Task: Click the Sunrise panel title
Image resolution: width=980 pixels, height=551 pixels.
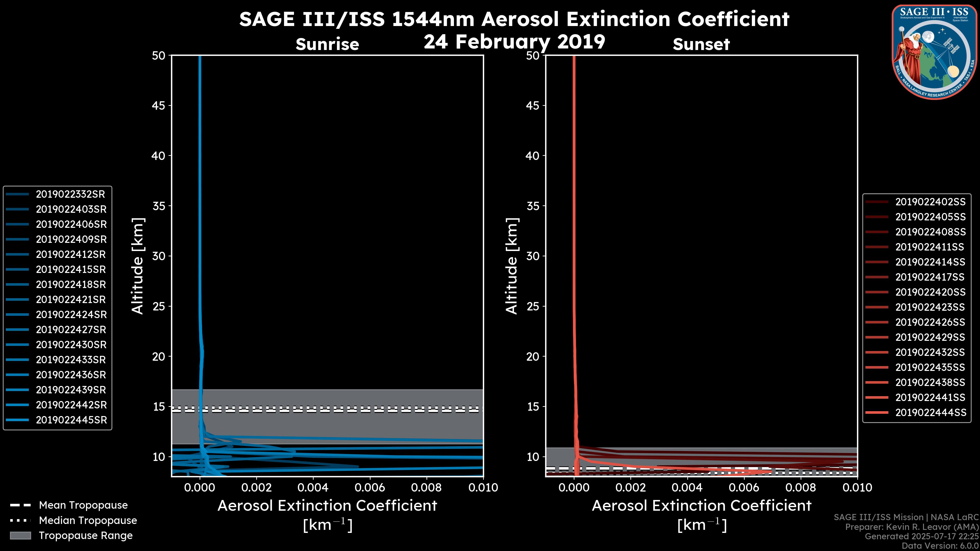Action: pyautogui.click(x=327, y=44)
